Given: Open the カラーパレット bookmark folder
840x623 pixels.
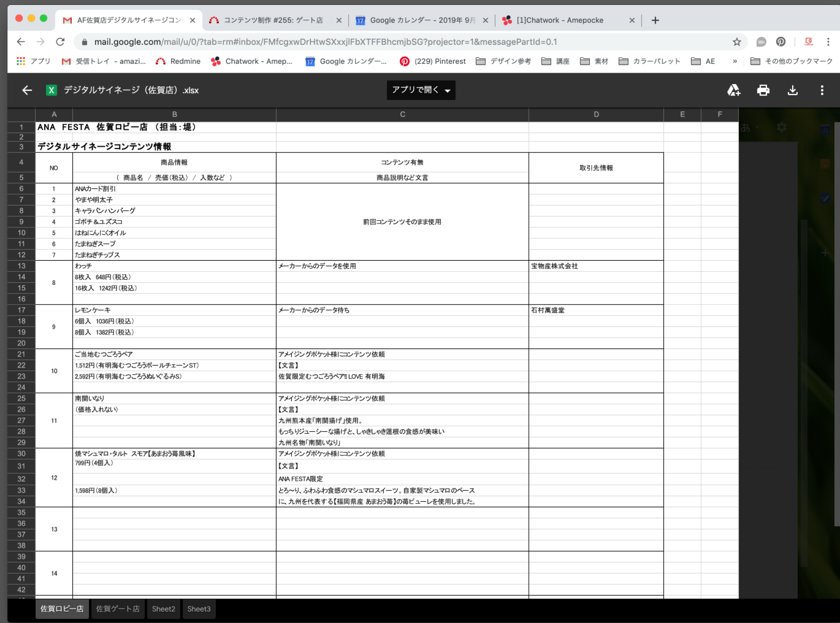Looking at the screenshot, I should pyautogui.click(x=649, y=61).
